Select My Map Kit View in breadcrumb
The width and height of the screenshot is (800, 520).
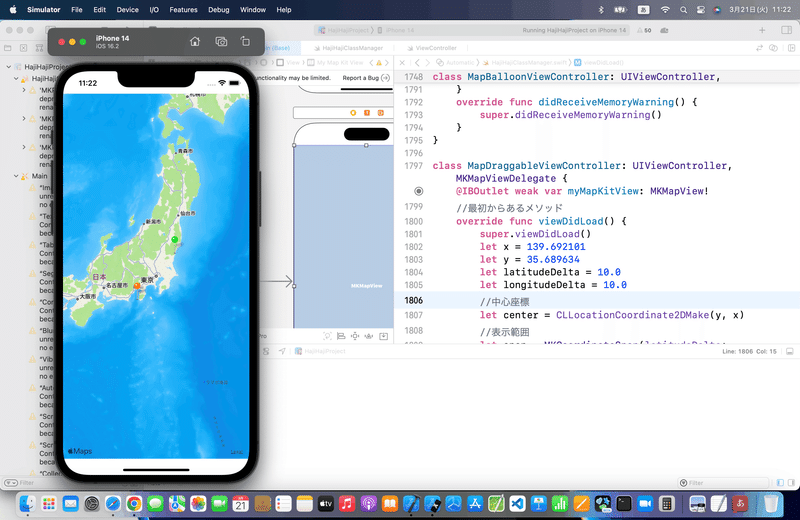pyautogui.click(x=336, y=63)
